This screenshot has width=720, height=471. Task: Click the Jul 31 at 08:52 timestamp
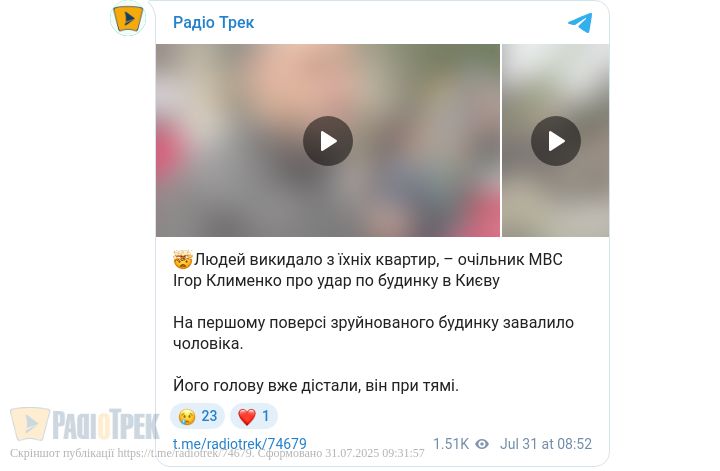pyautogui.click(x=546, y=444)
